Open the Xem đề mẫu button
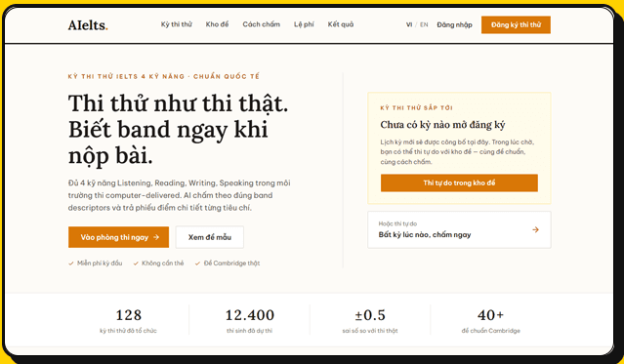The height and width of the screenshot is (364, 624). [x=210, y=237]
